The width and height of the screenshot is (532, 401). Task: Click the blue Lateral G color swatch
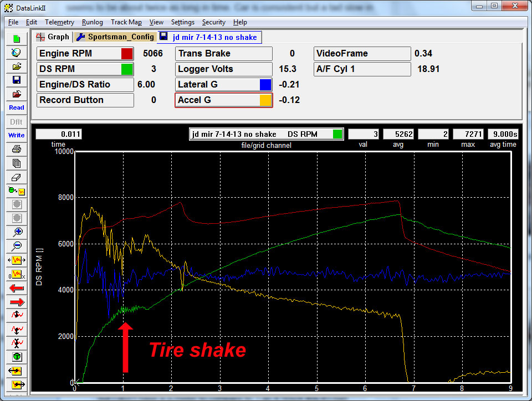pyautogui.click(x=265, y=85)
